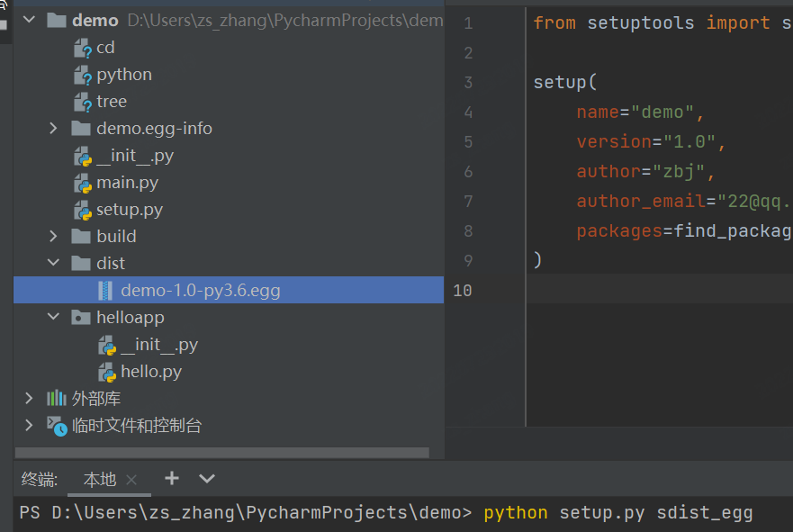Click the project tree horizontal scrollbar
The image size is (793, 532).
225,453
